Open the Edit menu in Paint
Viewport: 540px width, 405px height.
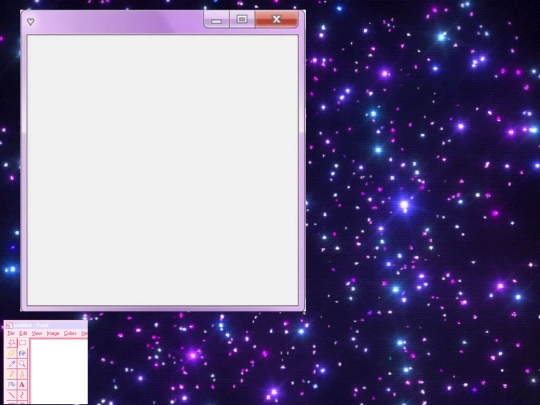coord(23,333)
